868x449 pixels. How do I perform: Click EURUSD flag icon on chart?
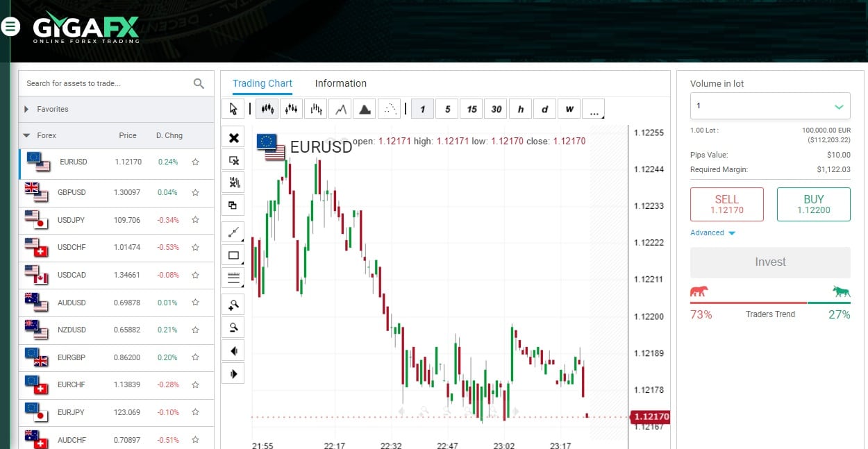271,147
